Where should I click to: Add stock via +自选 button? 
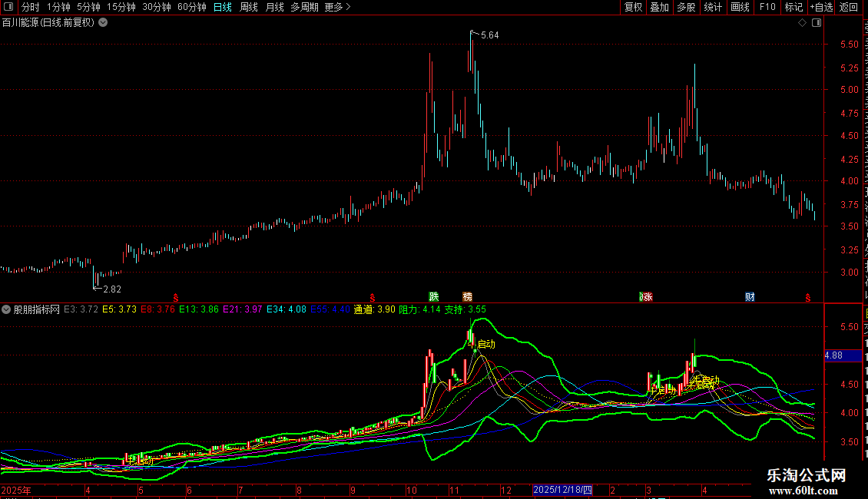[x=821, y=7]
